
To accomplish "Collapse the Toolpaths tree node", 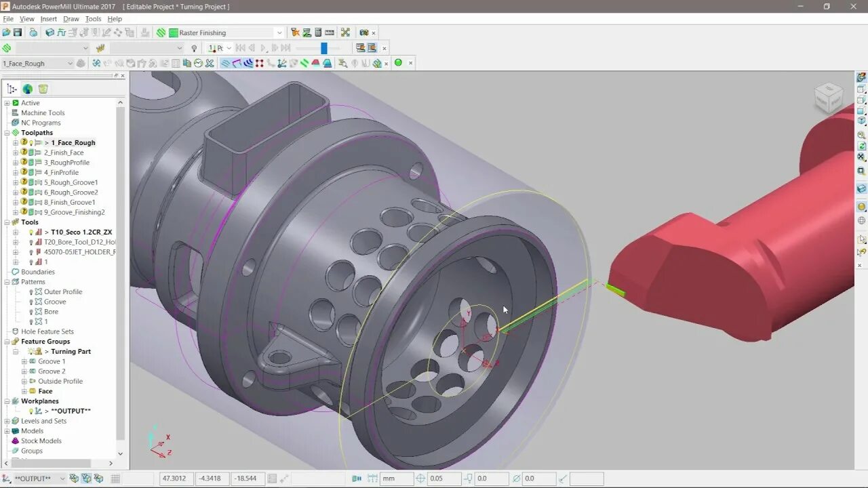I will (7, 133).
